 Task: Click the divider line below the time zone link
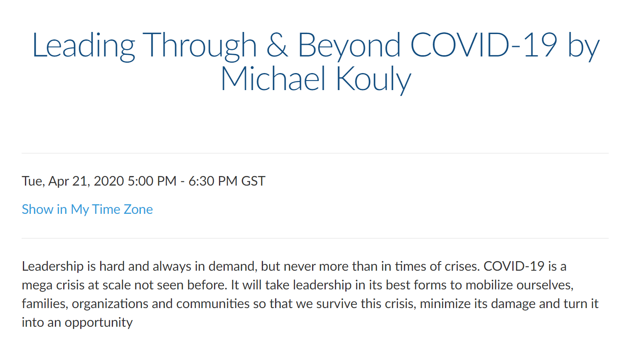pos(315,238)
